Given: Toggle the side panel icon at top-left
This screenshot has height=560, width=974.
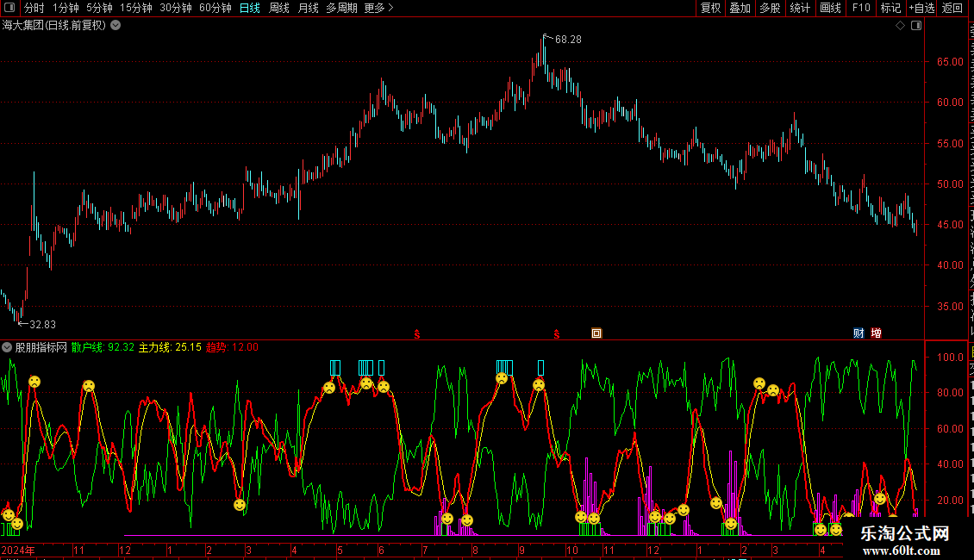Looking at the screenshot, I should point(9,8).
